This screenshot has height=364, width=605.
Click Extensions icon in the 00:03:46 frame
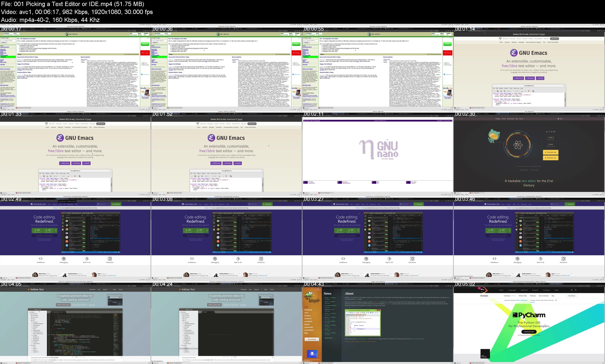pos(564,259)
